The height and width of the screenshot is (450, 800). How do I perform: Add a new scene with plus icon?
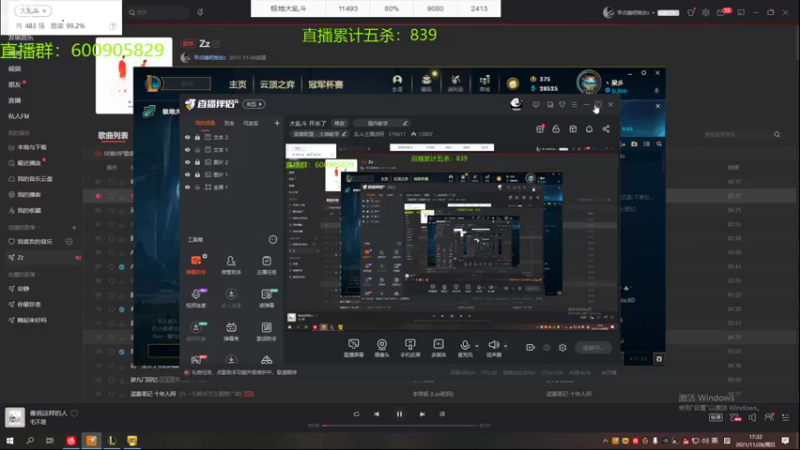pos(277,123)
